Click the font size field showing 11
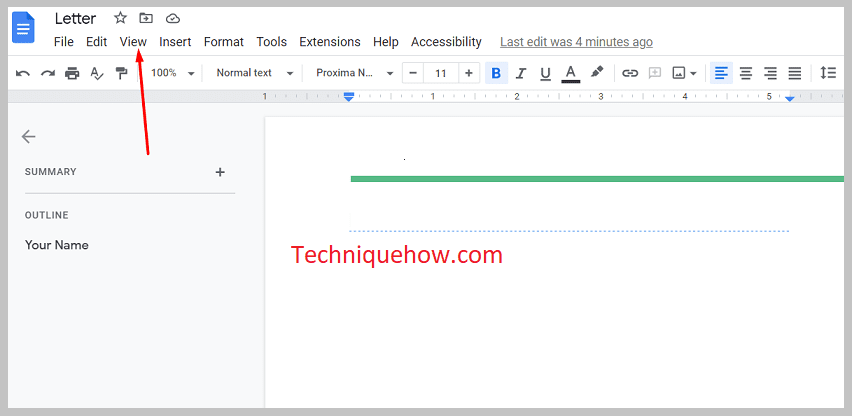 [441, 73]
